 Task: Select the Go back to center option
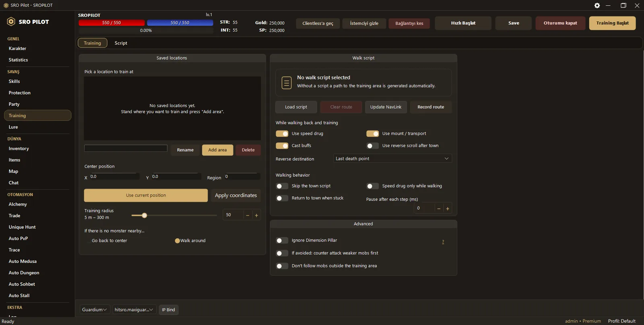pos(107,241)
